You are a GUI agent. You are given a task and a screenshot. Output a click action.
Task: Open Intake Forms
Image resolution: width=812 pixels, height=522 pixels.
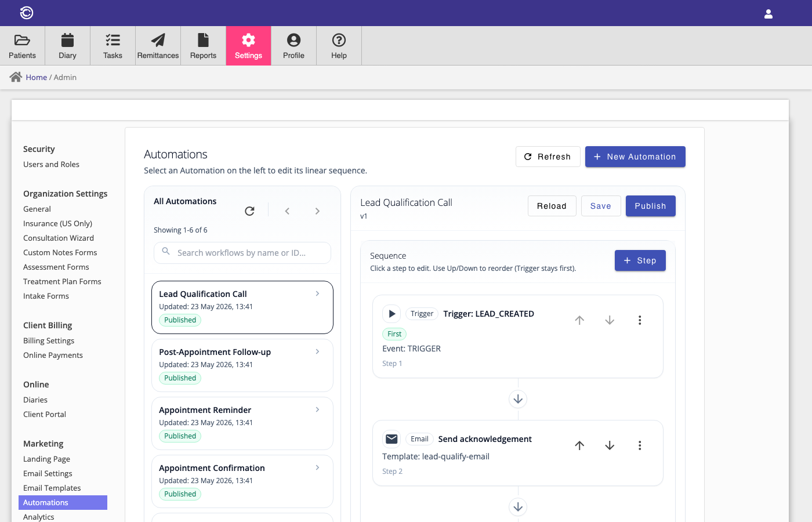pos(46,296)
